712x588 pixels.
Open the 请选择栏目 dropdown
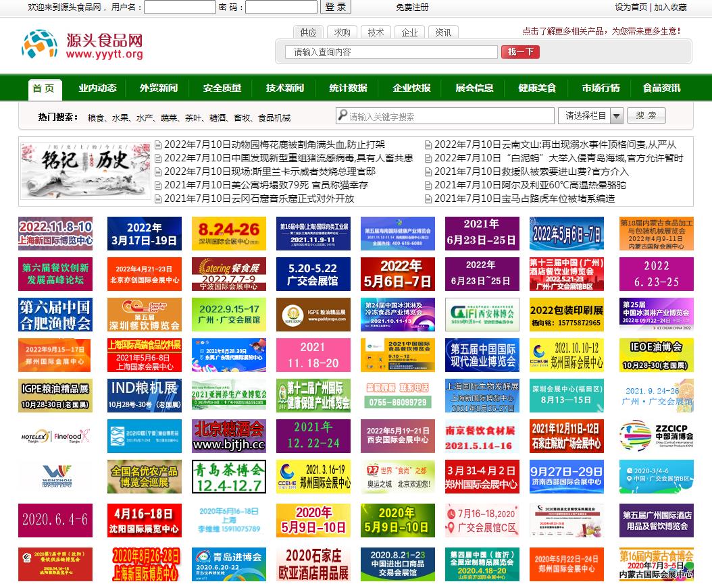click(x=590, y=115)
